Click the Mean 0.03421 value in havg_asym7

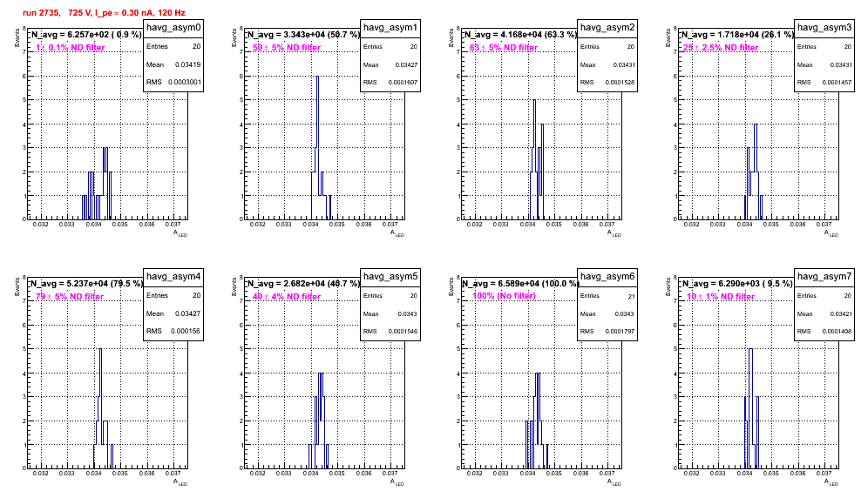pos(840,313)
